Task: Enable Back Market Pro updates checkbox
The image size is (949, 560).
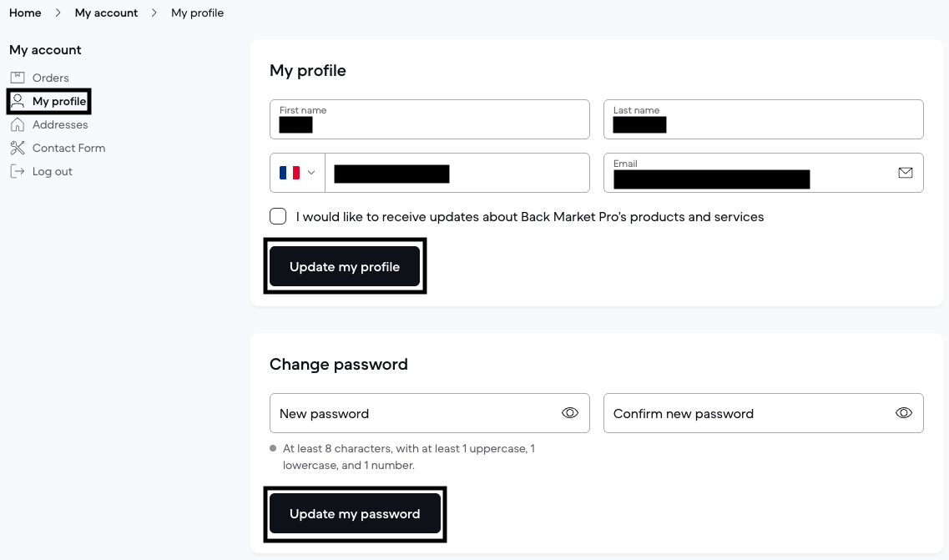Action: pyautogui.click(x=278, y=217)
